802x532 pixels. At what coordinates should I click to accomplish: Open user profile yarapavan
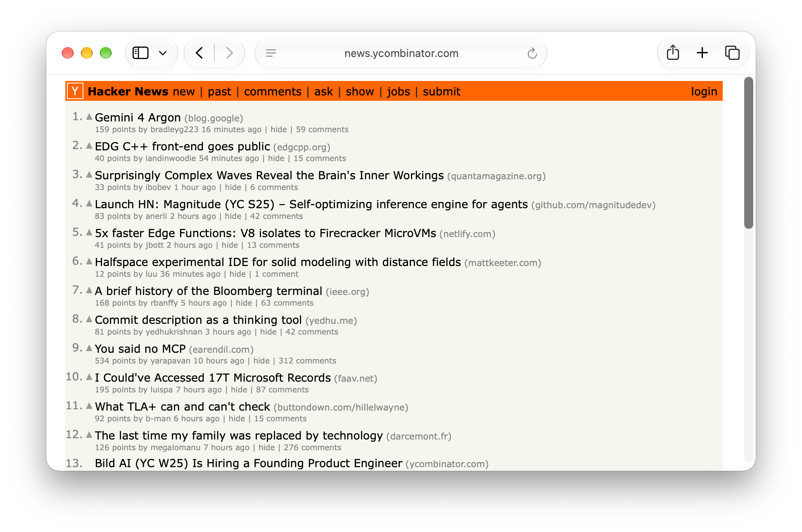[x=171, y=361]
